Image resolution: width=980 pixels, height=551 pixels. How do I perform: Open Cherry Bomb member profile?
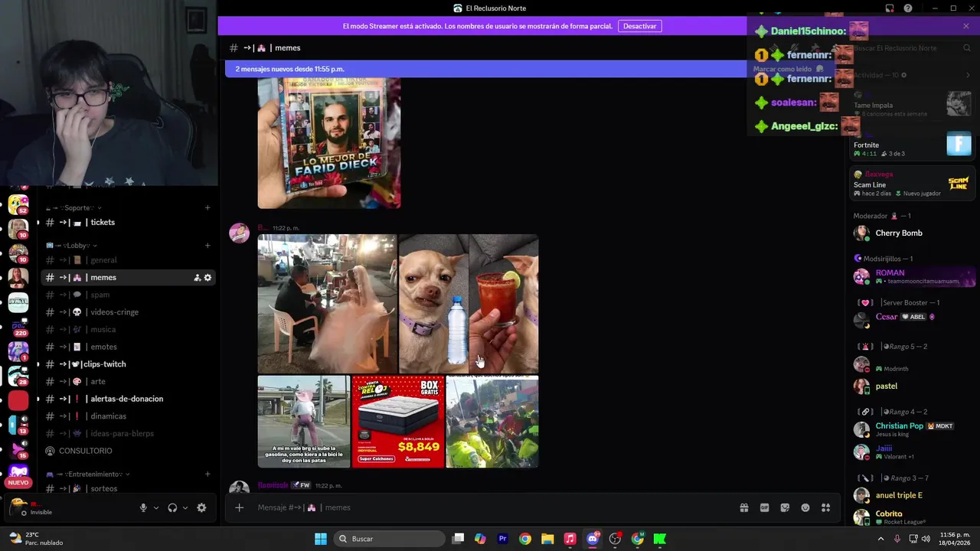913,233
